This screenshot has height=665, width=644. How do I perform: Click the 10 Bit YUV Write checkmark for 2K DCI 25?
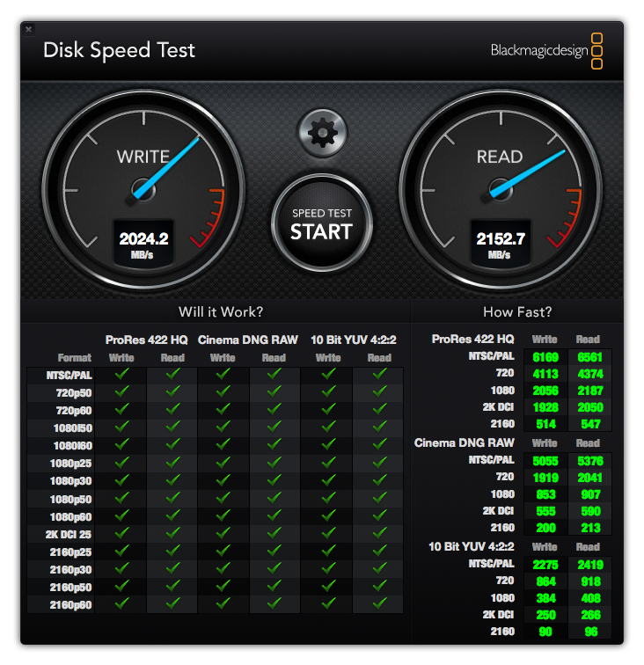328,533
